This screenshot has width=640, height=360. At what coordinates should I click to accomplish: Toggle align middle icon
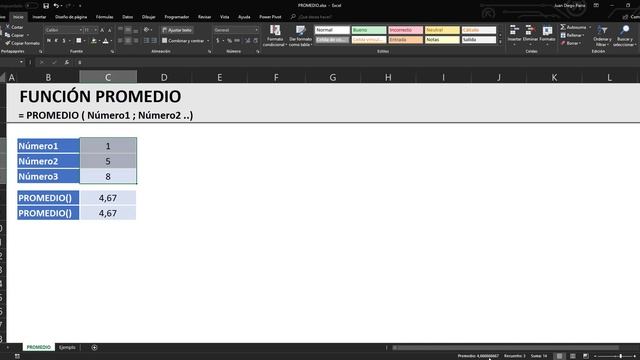(128, 30)
